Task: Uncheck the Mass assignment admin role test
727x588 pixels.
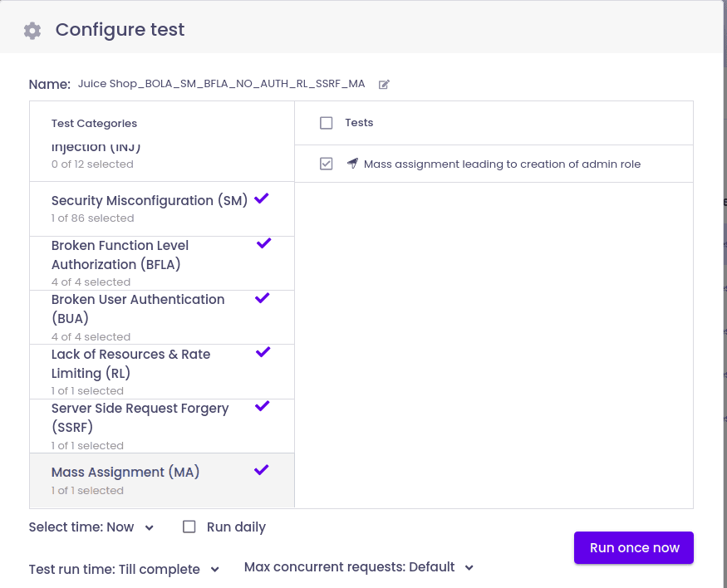Action: (x=327, y=164)
